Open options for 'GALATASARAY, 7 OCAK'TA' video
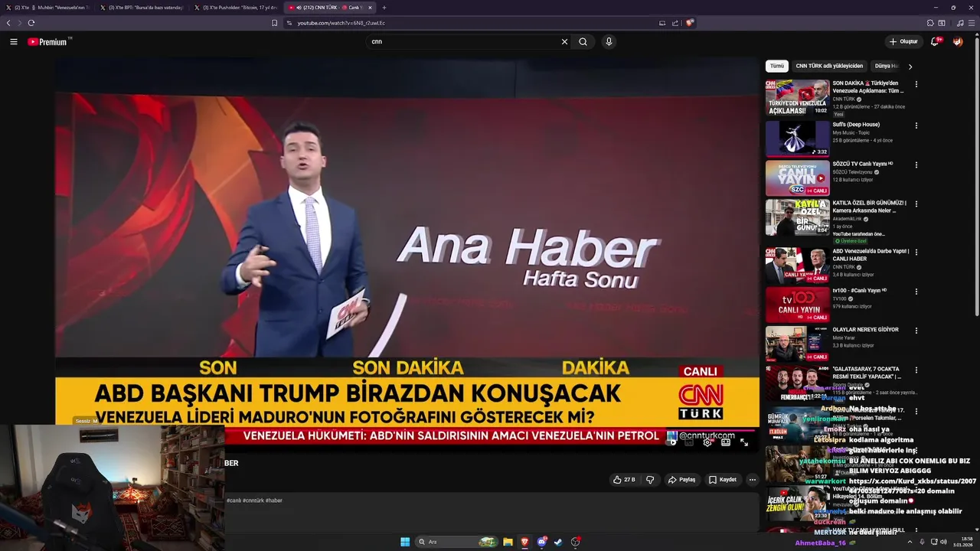 pyautogui.click(x=916, y=370)
